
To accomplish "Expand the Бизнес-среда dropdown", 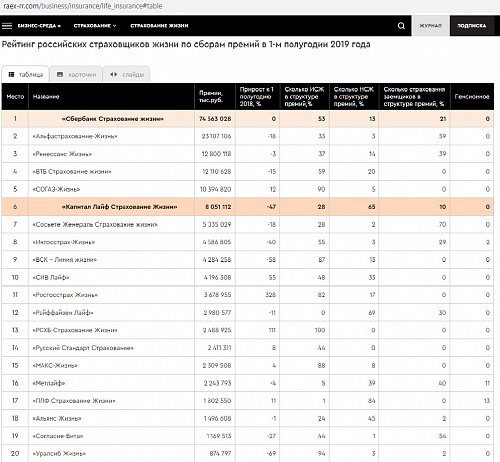I will point(39,26).
